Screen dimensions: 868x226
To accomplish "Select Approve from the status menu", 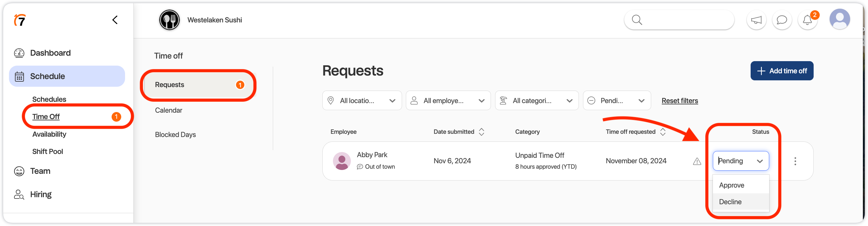I will tap(731, 185).
